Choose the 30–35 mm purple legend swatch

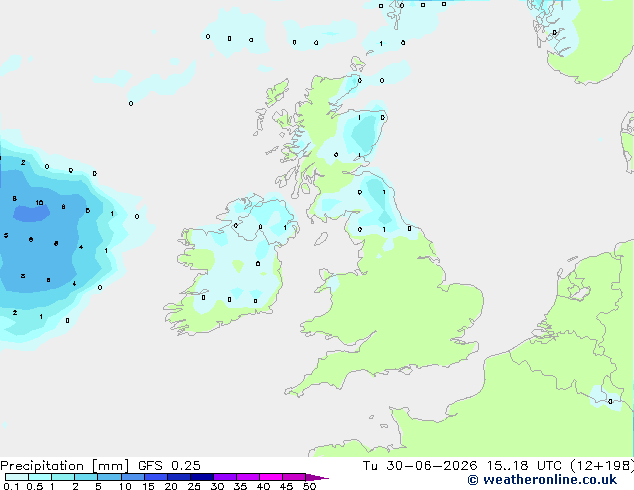click(x=224, y=477)
